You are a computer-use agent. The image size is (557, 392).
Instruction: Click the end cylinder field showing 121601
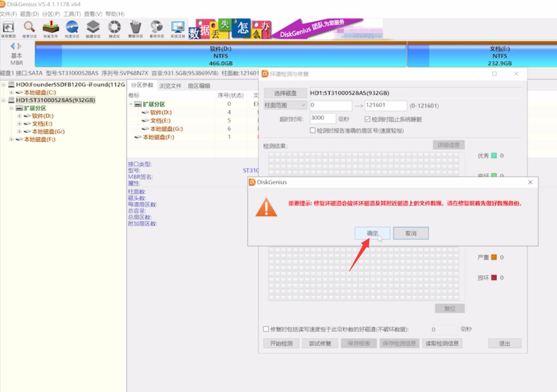point(386,105)
